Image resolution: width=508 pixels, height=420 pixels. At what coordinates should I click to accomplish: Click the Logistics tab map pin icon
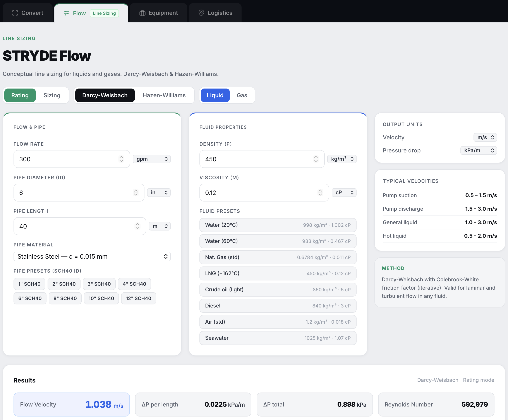[201, 13]
